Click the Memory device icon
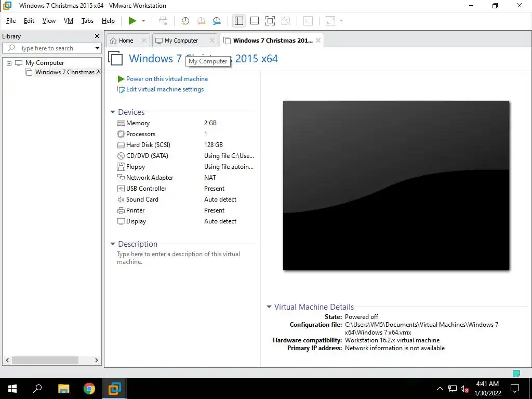This screenshot has height=399, width=532. point(121,123)
